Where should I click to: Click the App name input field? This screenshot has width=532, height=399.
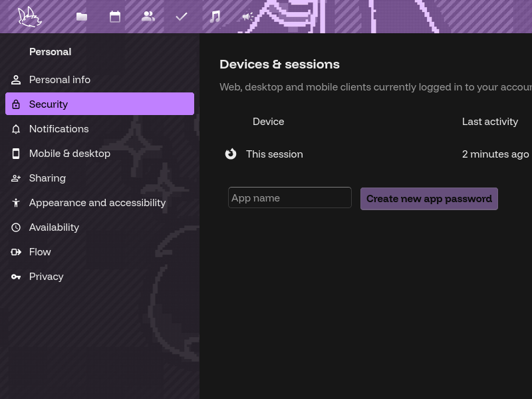click(290, 198)
